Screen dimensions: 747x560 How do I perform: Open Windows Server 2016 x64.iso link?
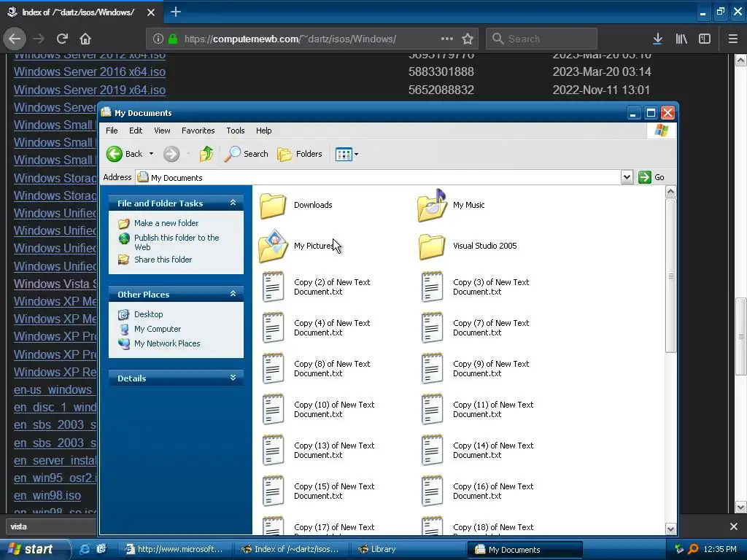coord(90,72)
